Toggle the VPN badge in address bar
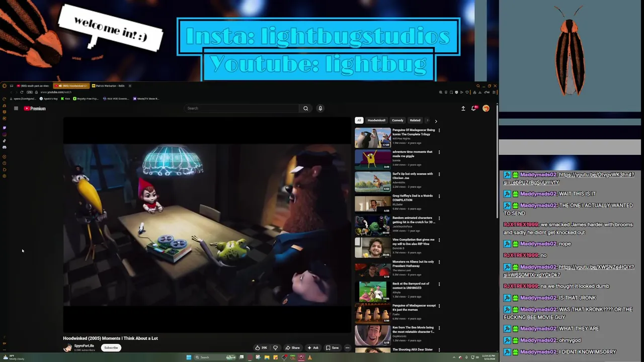The height and width of the screenshot is (362, 644). [29, 92]
